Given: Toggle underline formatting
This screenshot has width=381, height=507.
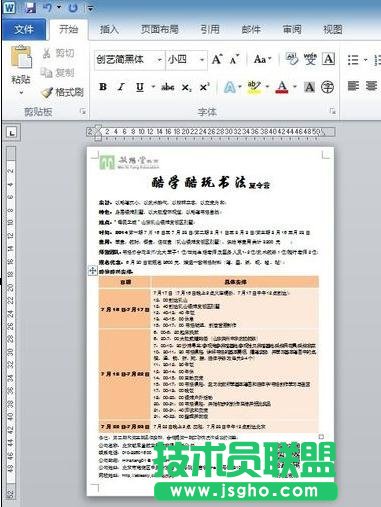Looking at the screenshot, I should [x=140, y=87].
